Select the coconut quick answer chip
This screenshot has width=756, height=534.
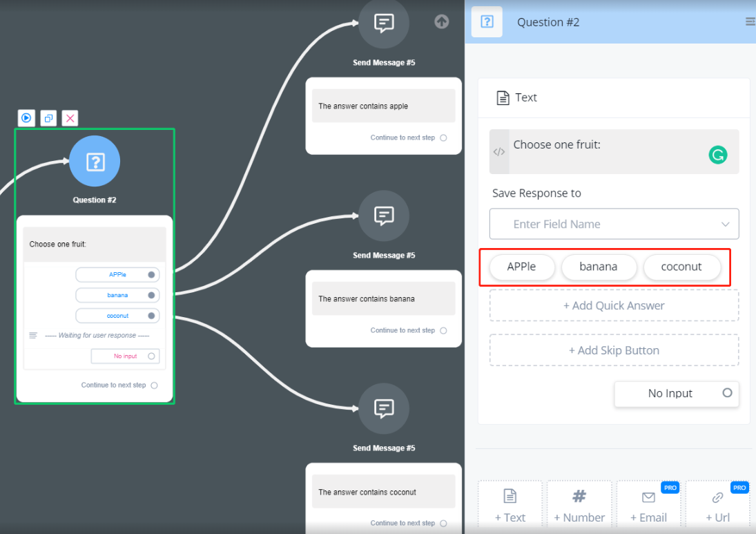[x=681, y=267]
